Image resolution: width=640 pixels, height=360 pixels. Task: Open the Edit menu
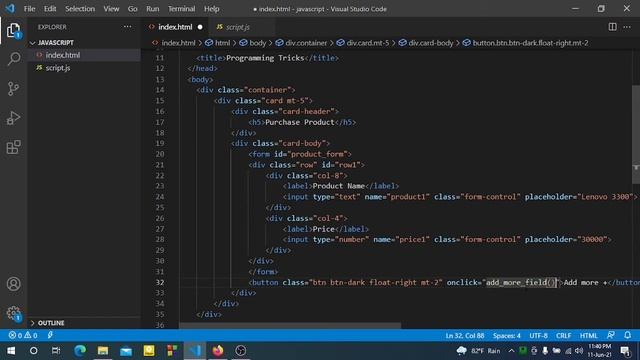pos(50,9)
